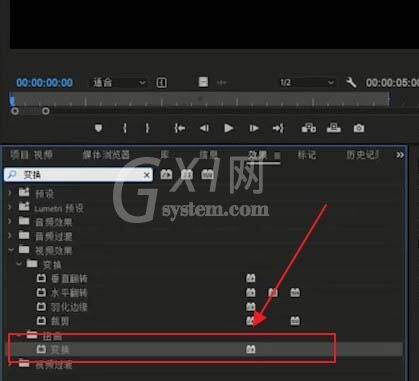Show more panel tabs with double chevron
The height and width of the screenshot is (381, 419).
click(x=400, y=155)
